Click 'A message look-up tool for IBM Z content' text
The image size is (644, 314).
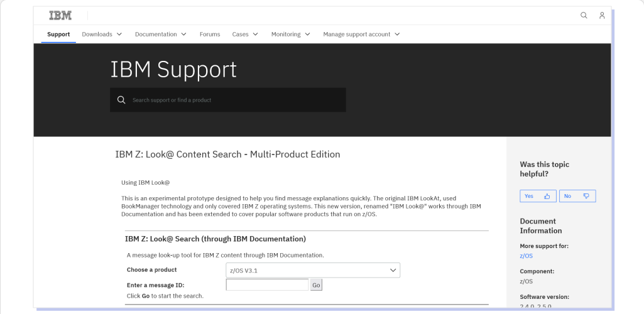pyautogui.click(x=225, y=256)
